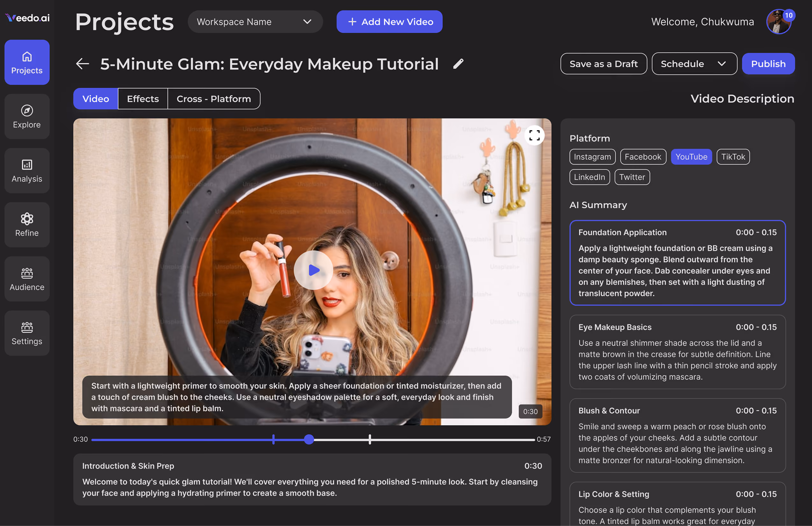Click the 0:57 end time label
This screenshot has width=812, height=526.
click(x=544, y=439)
